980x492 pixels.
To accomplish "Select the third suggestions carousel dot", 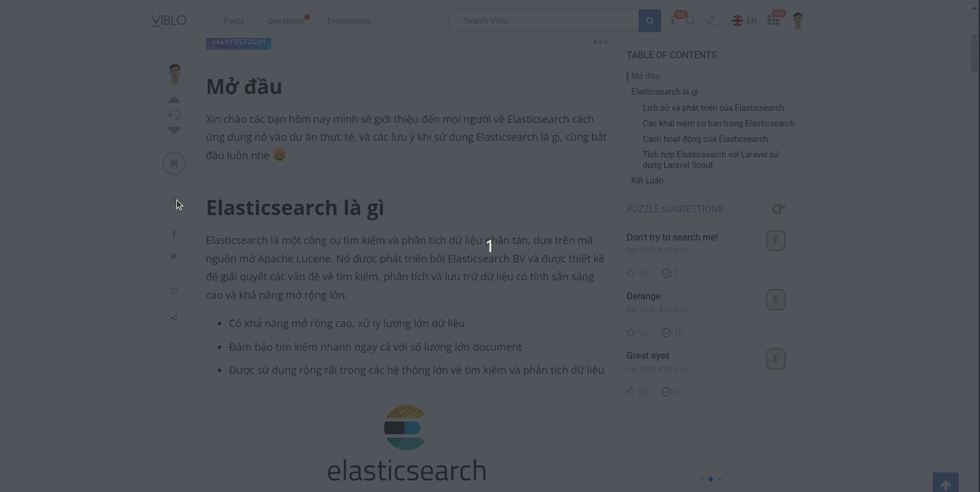I will tap(720, 479).
